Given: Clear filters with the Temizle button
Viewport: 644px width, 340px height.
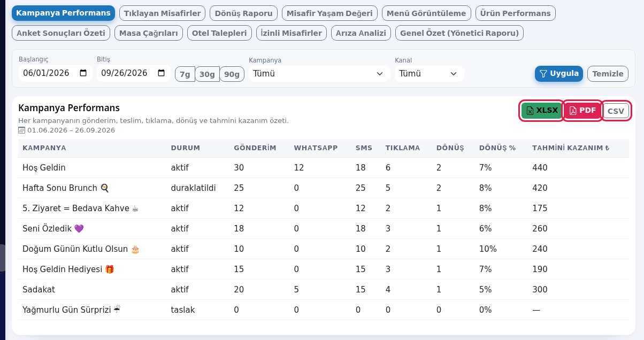Looking at the screenshot, I should (x=608, y=74).
